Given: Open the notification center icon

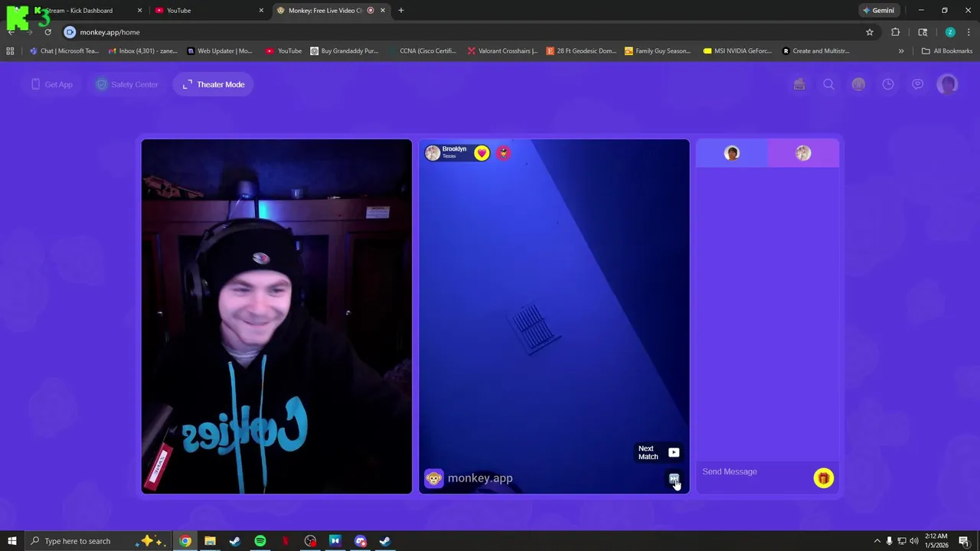Looking at the screenshot, I should tap(964, 541).
